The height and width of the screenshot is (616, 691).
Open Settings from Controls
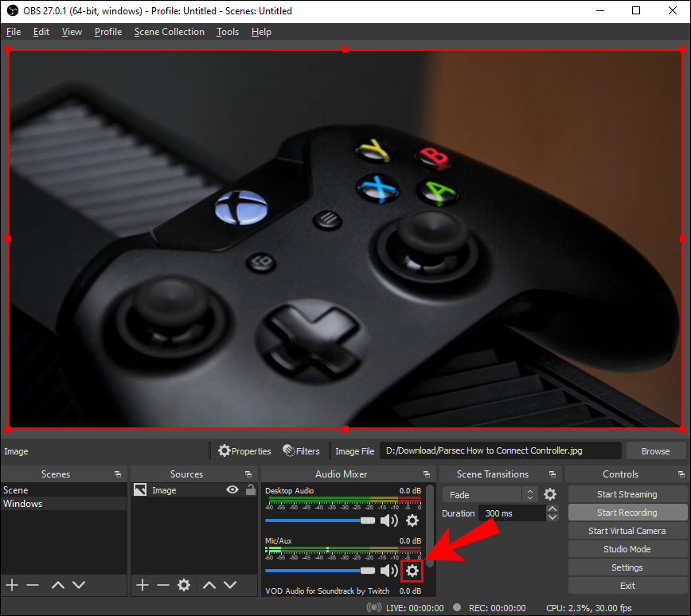pyautogui.click(x=627, y=567)
